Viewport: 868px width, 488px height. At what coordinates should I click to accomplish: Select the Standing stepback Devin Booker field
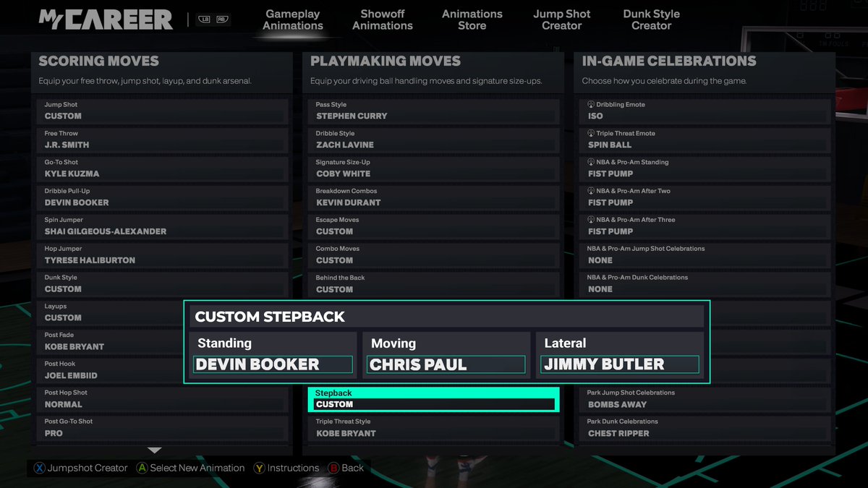click(273, 364)
